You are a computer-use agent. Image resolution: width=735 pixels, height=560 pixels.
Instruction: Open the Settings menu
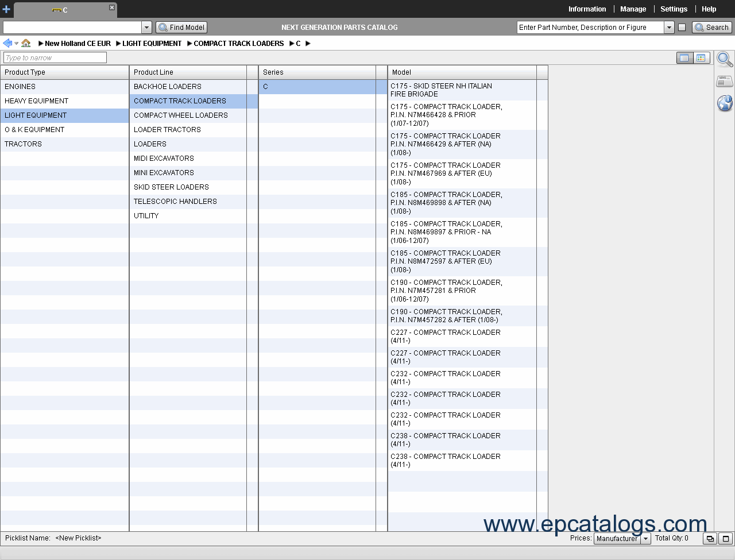click(674, 9)
